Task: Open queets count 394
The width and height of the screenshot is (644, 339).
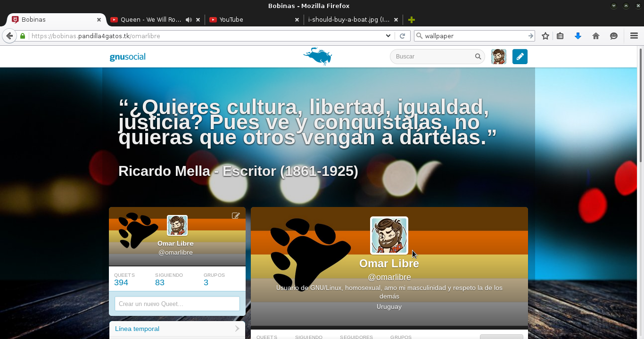Action: (x=121, y=282)
